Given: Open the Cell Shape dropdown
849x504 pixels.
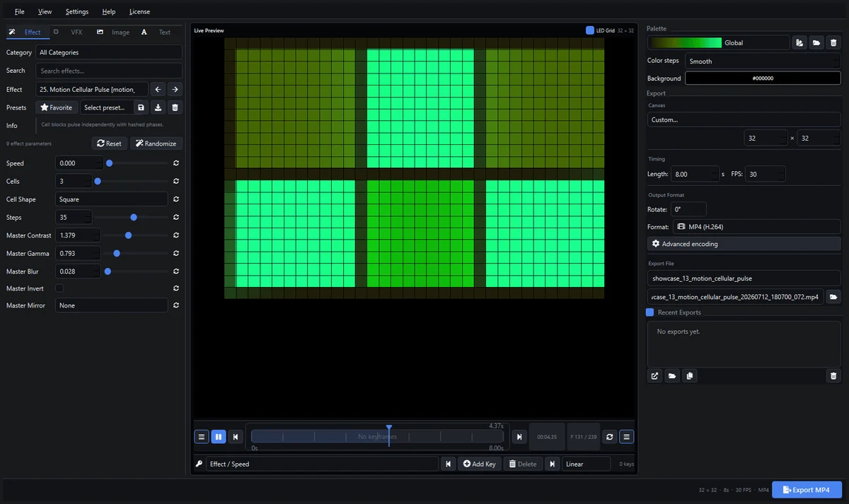Looking at the screenshot, I should (112, 199).
